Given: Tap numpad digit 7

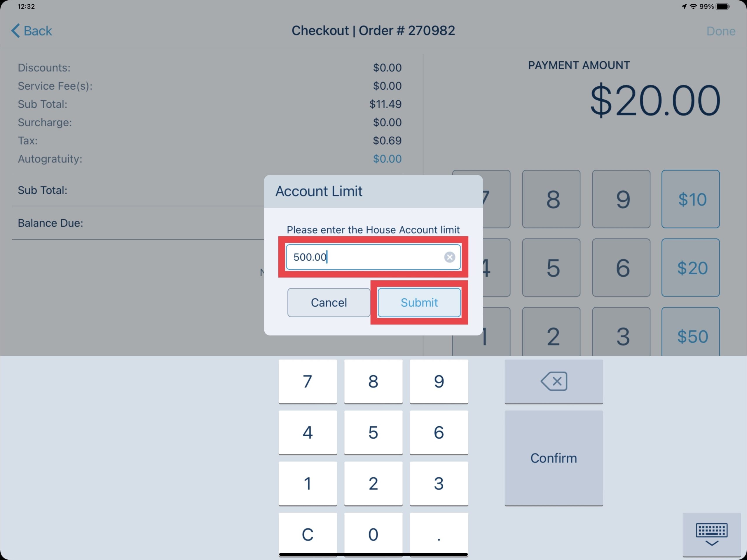Looking at the screenshot, I should pos(308,381).
